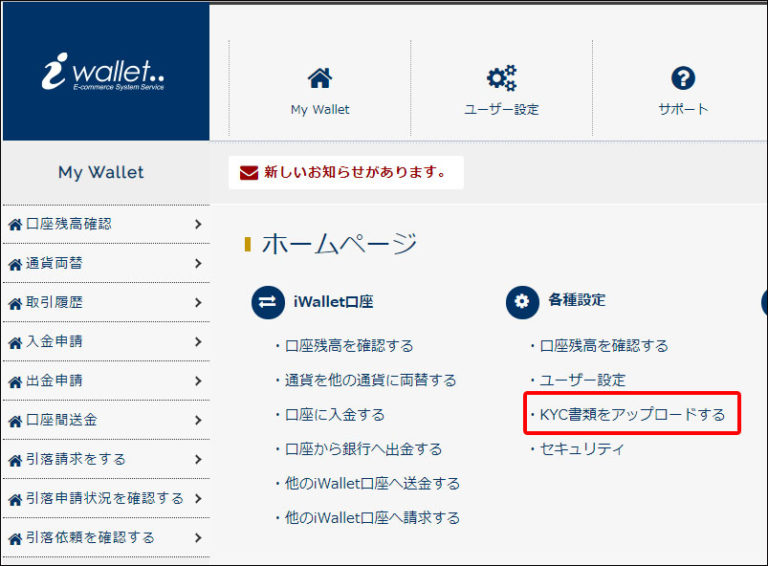Click the user settings gears icon
768x566 pixels.
(x=502, y=78)
